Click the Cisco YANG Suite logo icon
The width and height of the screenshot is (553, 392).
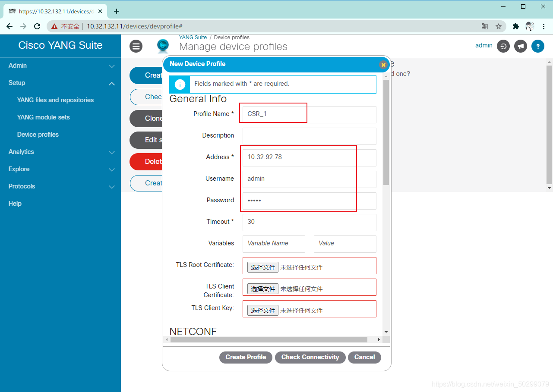(163, 45)
